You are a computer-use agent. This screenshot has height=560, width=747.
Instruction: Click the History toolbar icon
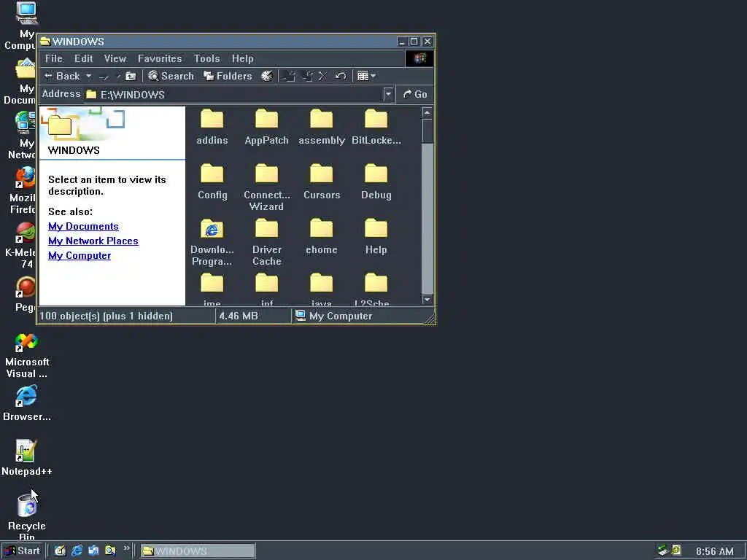[x=267, y=76]
